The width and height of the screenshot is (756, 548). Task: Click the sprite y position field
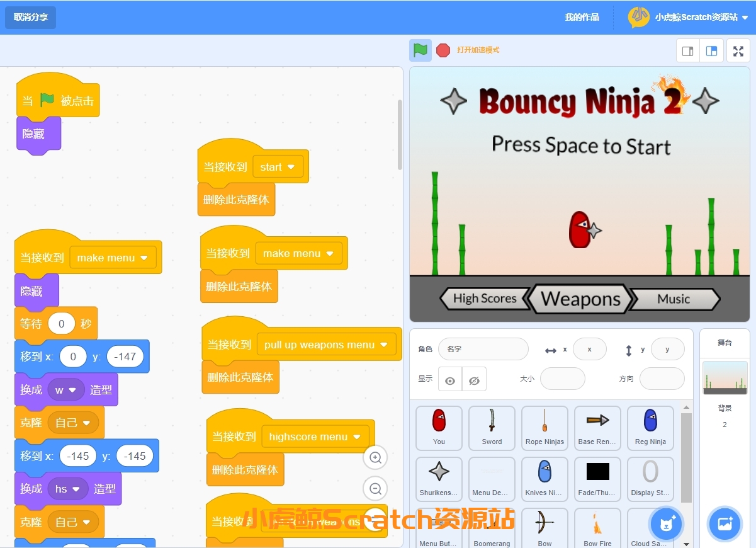[667, 349]
